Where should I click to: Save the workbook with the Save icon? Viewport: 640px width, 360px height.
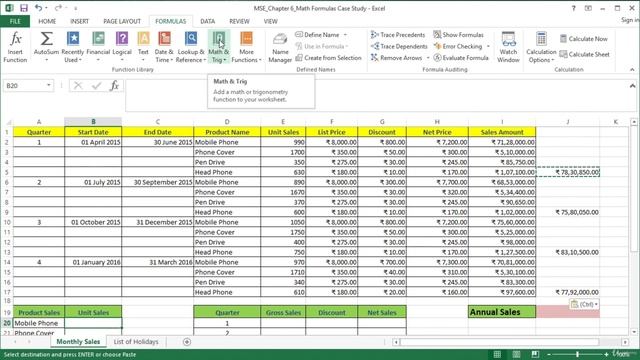[x=24, y=8]
